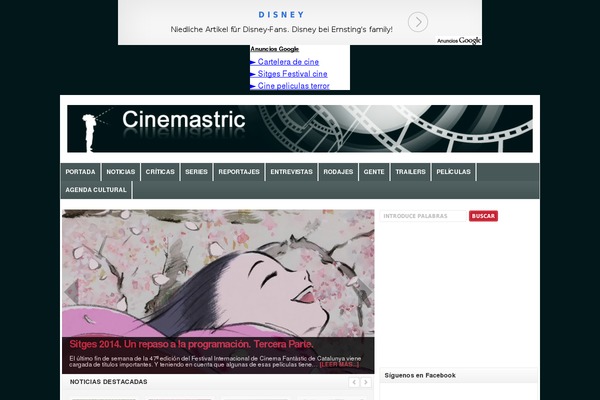Click the Leer más link in the slider
The image size is (600, 400).
point(339,364)
